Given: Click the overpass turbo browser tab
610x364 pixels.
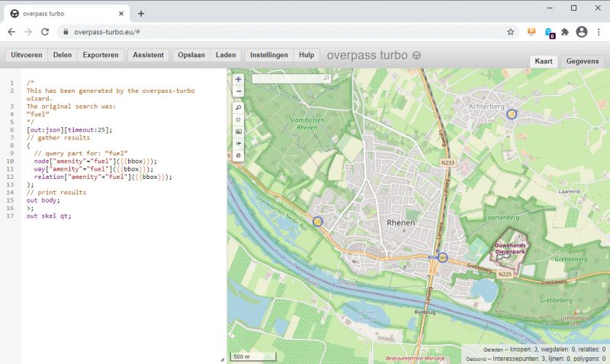Looking at the screenshot, I should click(x=66, y=14).
